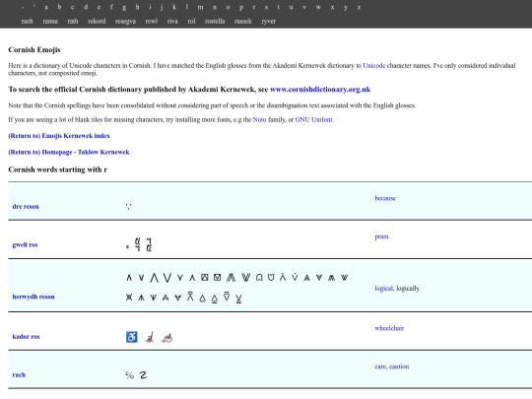Jump to the 'ryver' section
This screenshot has width=532, height=399.
(268, 22)
